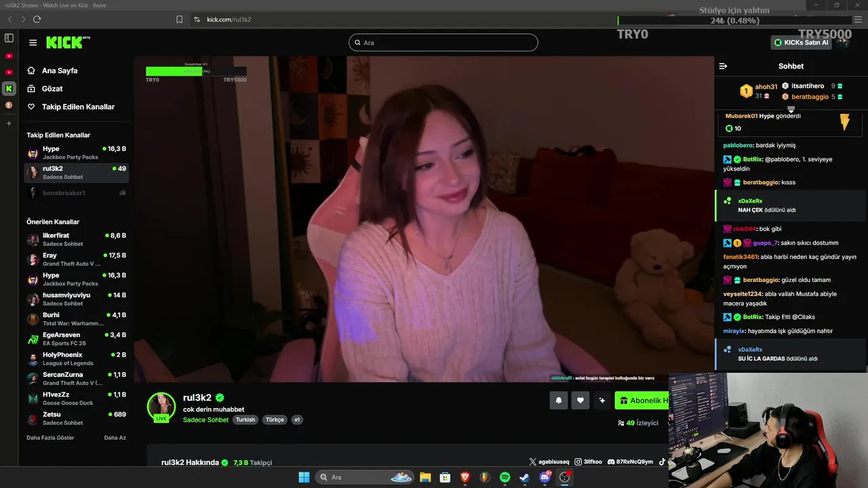Open Spotify from taskbar
This screenshot has width=868, height=488.
click(x=505, y=477)
